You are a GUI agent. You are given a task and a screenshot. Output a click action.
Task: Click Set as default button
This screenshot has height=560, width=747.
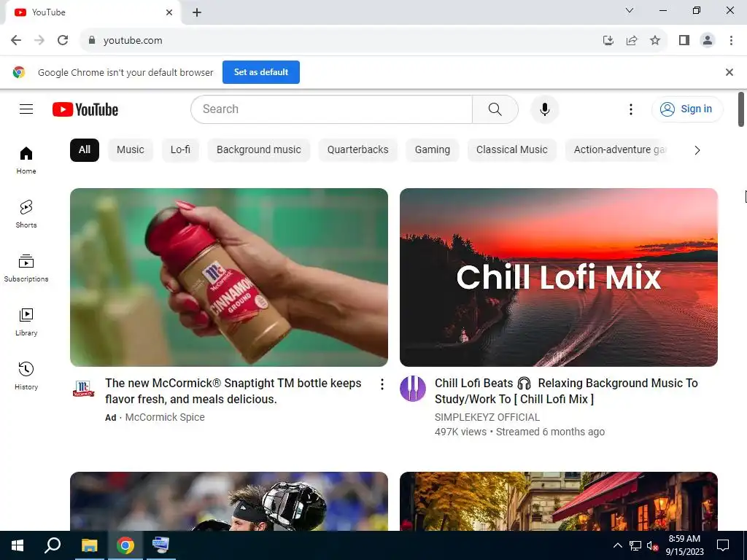point(261,72)
